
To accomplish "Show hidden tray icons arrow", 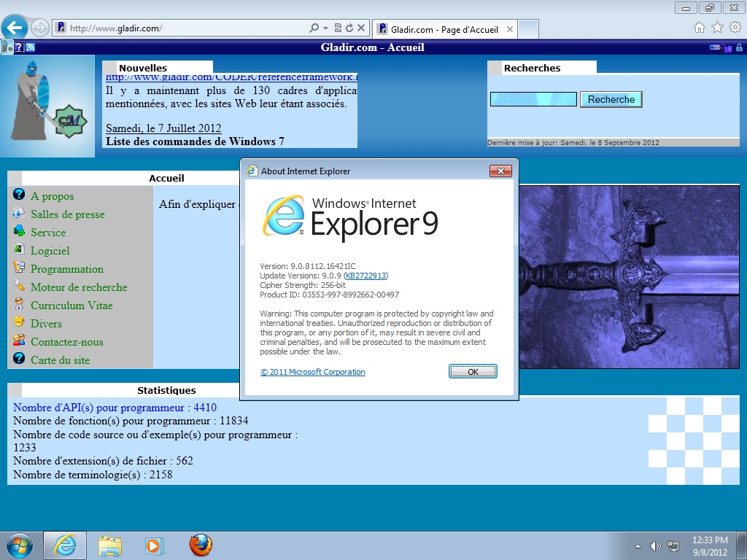I will point(638,546).
